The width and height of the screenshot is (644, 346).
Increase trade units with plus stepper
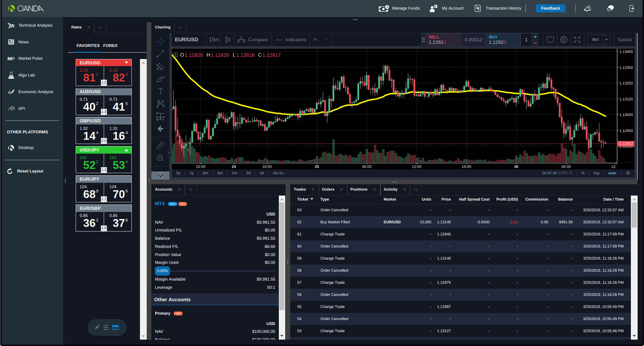click(x=535, y=37)
